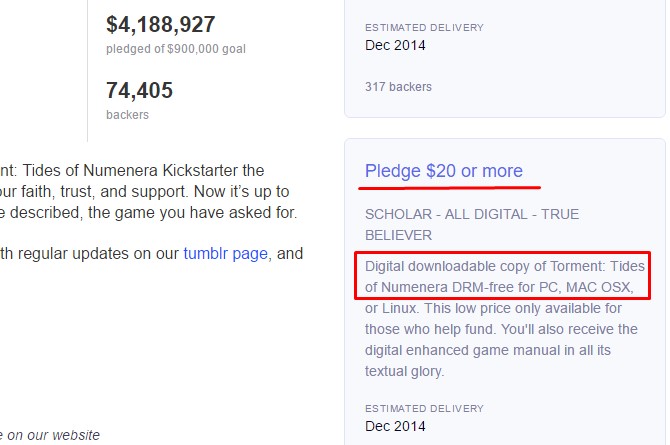
Task: Click the red-boxed Digital downloadable copy description
Action: point(502,276)
